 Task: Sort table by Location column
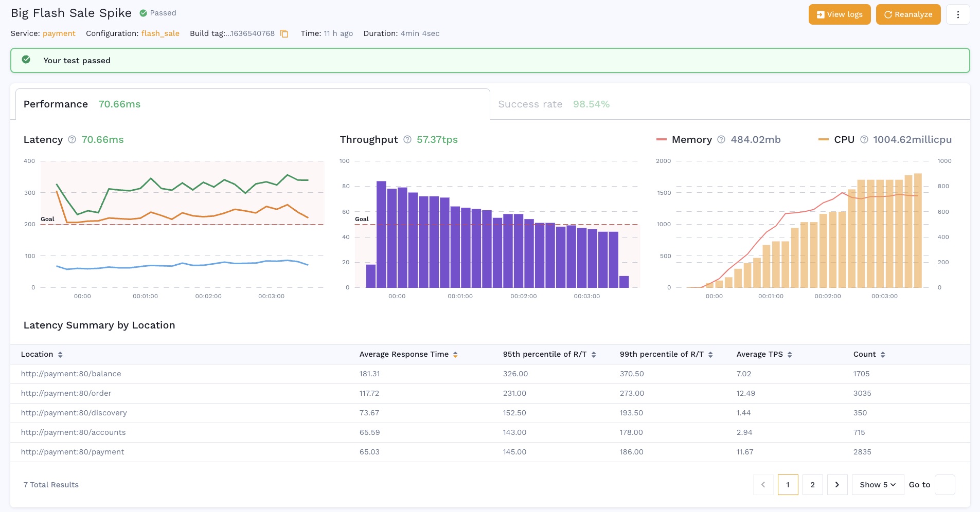point(60,355)
